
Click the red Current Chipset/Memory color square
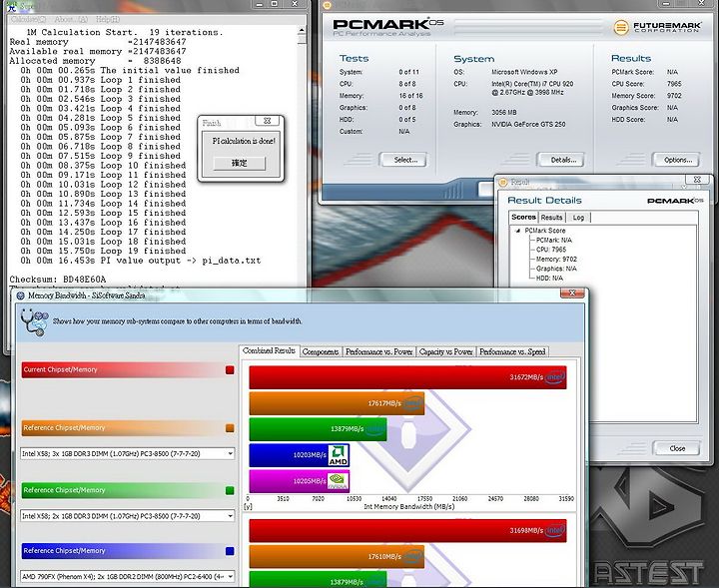(x=230, y=369)
